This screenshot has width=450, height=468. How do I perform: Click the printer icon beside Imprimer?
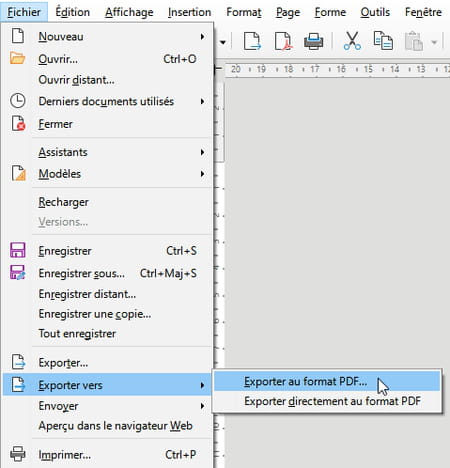coord(18,454)
